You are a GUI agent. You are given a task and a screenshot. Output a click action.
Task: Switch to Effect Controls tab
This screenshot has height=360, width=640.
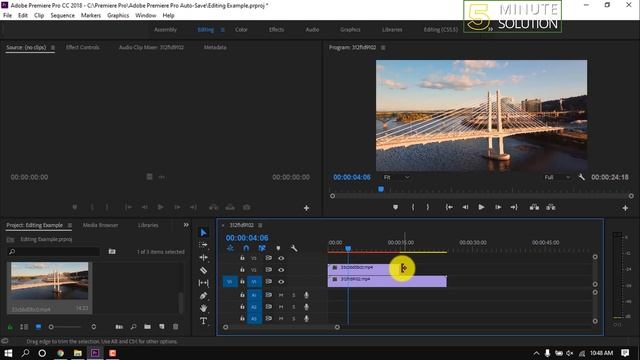pos(82,48)
